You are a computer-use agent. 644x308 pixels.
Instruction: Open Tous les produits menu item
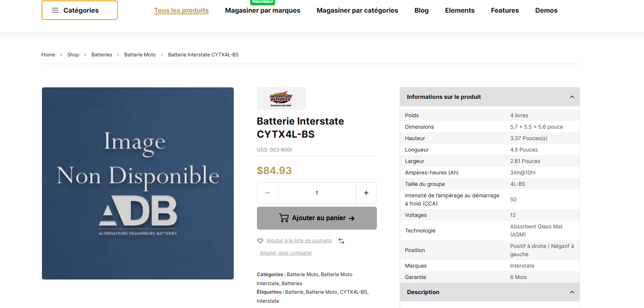pyautogui.click(x=181, y=10)
